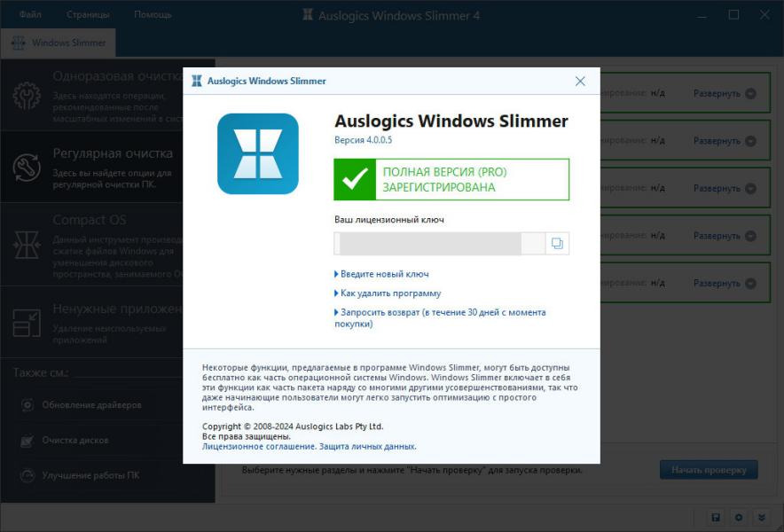
Task: Click the app icon in the main window title bar
Action: (x=308, y=15)
